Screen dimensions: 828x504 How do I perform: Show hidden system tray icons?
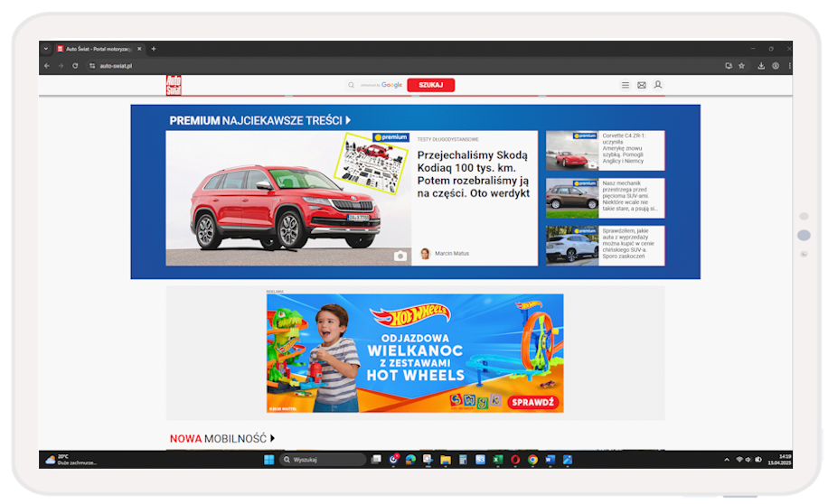[727, 460]
